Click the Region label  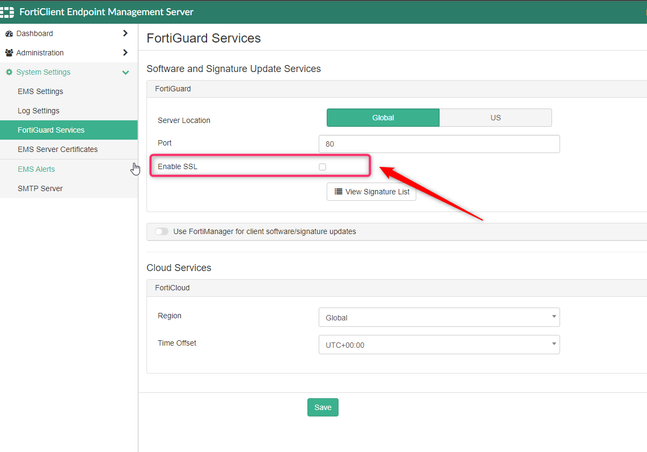(169, 315)
